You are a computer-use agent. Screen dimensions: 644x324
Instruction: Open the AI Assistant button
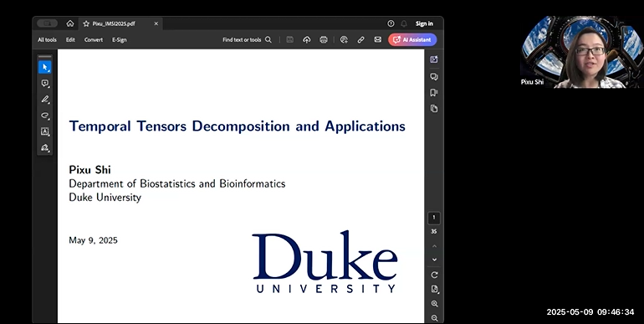tap(412, 40)
